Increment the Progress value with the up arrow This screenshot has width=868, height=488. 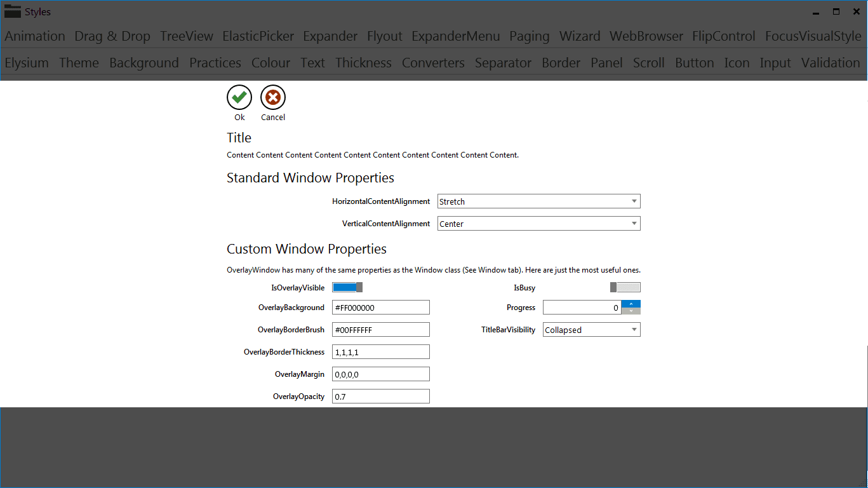631,304
